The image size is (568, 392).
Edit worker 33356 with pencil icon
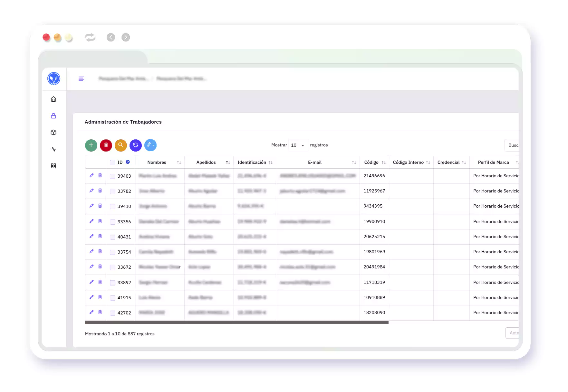(91, 221)
